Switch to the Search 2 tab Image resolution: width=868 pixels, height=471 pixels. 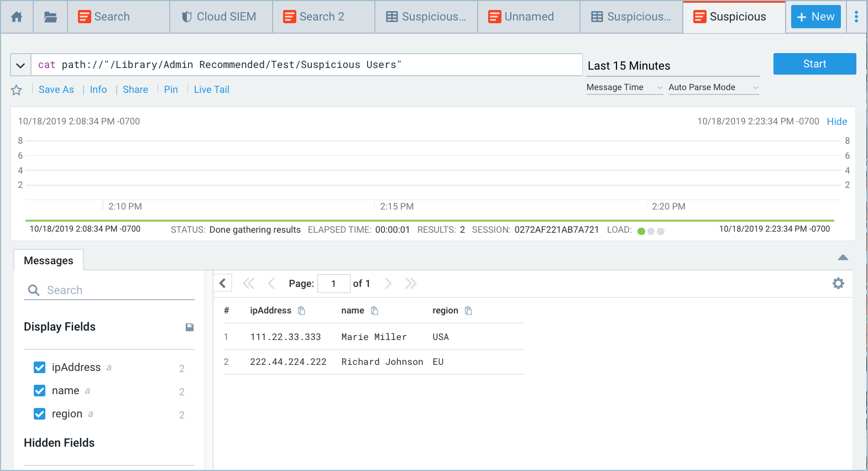pyautogui.click(x=323, y=17)
